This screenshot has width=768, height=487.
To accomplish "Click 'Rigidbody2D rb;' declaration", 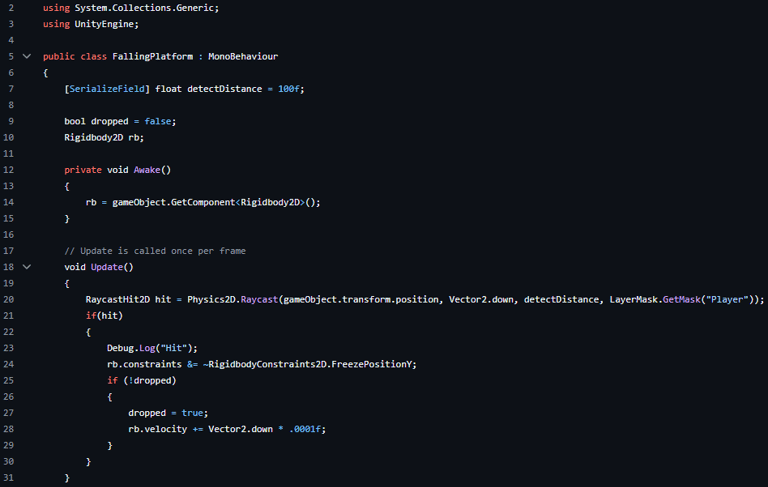I will (x=104, y=138).
